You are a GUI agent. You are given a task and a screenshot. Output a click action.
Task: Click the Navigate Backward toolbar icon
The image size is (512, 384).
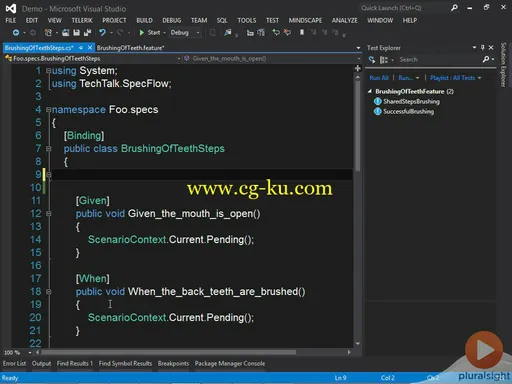16,32
